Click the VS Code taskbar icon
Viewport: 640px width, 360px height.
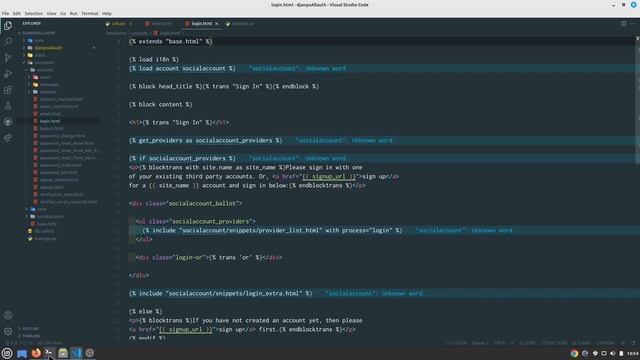[76, 353]
